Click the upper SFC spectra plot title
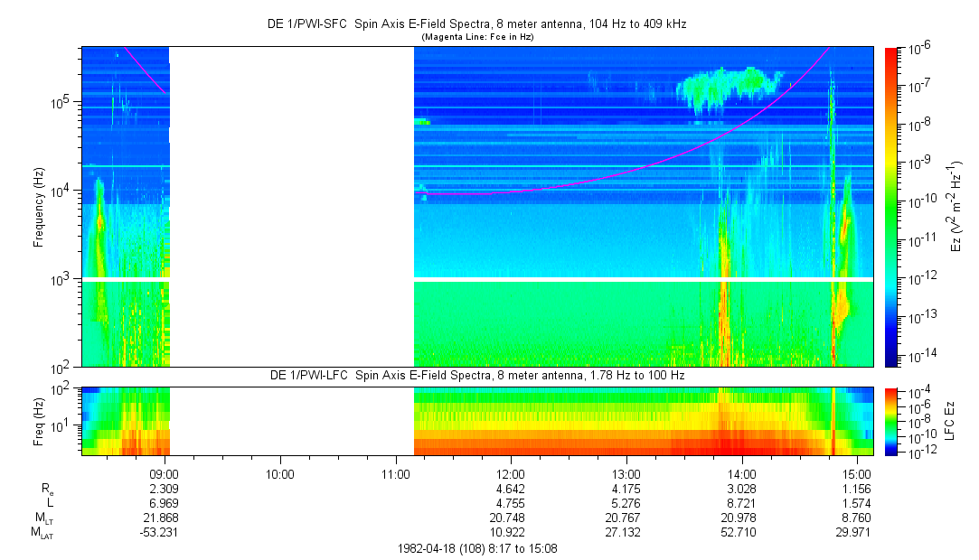 pos(477,23)
